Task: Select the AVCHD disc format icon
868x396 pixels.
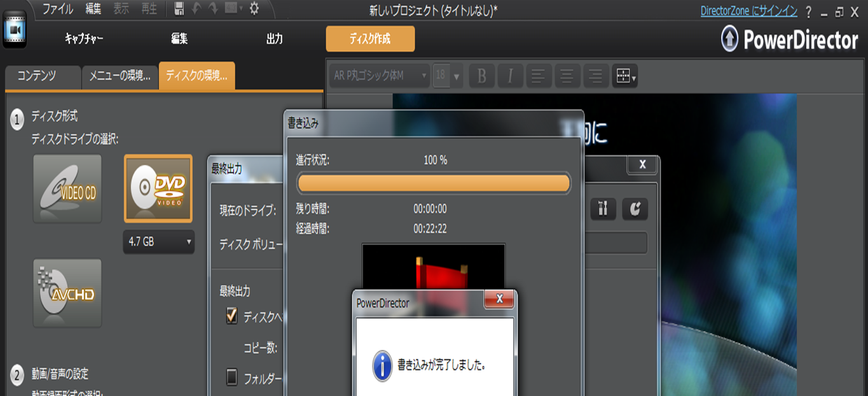Action: click(x=68, y=293)
